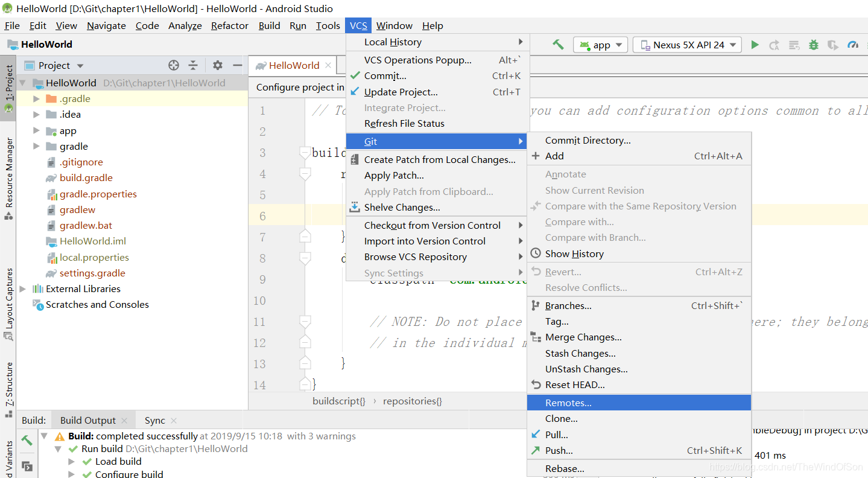Expand the app module arrow
This screenshot has width=868, height=478.
[36, 131]
